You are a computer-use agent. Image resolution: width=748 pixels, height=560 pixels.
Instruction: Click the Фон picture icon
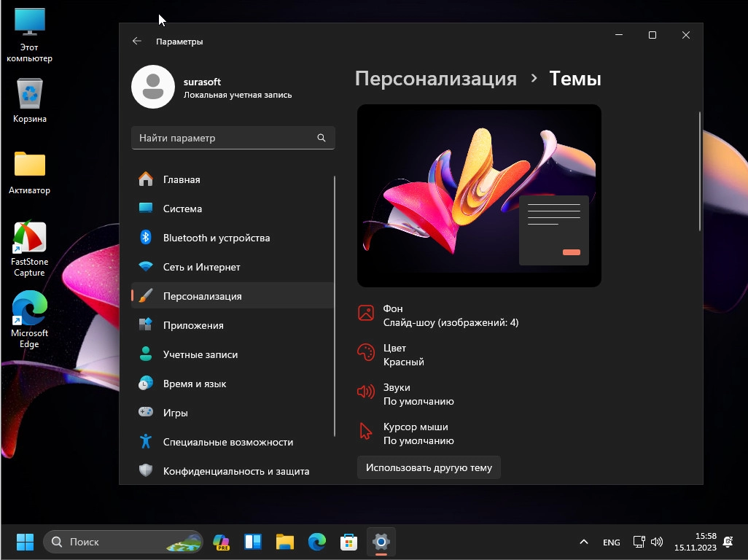click(x=366, y=313)
